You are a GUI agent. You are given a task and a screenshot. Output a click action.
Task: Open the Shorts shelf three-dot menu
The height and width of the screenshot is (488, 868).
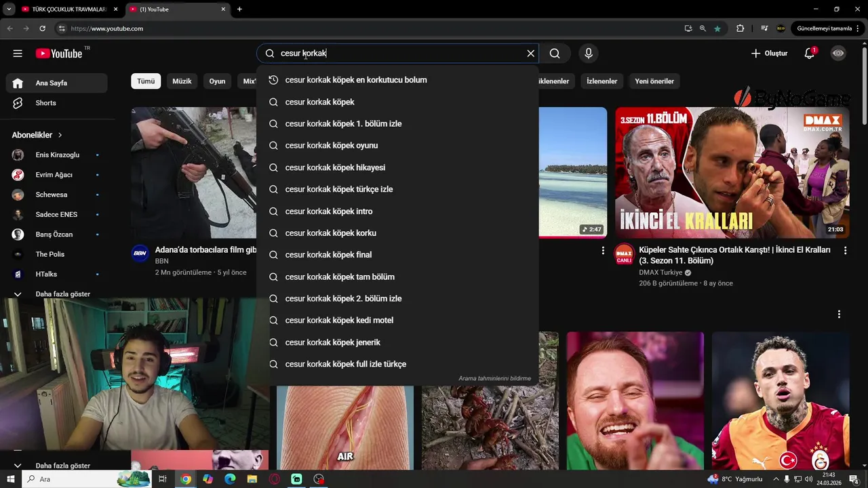coord(839,314)
